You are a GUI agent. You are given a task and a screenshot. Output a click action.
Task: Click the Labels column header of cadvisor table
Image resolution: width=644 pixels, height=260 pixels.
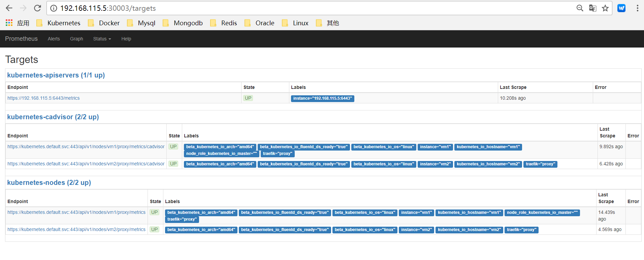click(191, 136)
